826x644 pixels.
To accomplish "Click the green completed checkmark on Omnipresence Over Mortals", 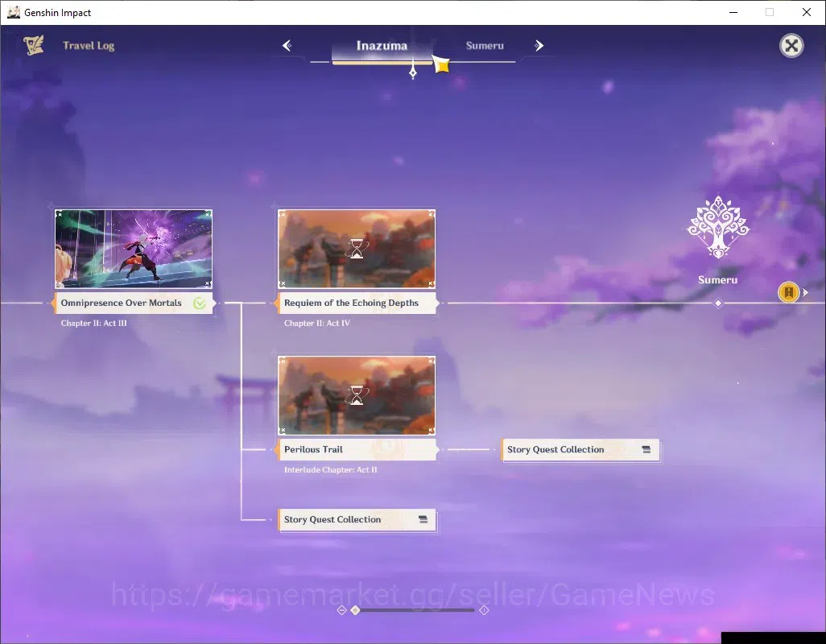I will [199, 303].
